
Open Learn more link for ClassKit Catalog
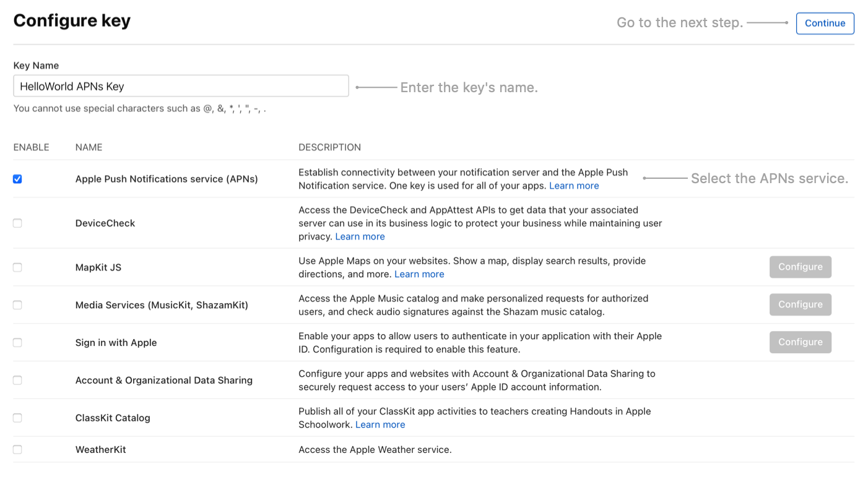point(380,424)
